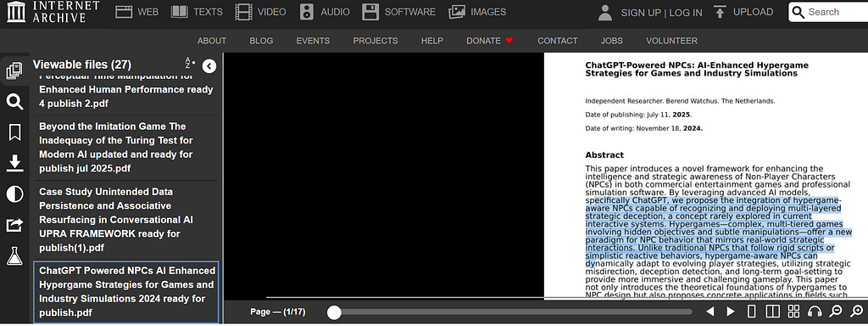
Task: Open the experiments flask icon
Action: 14,256
